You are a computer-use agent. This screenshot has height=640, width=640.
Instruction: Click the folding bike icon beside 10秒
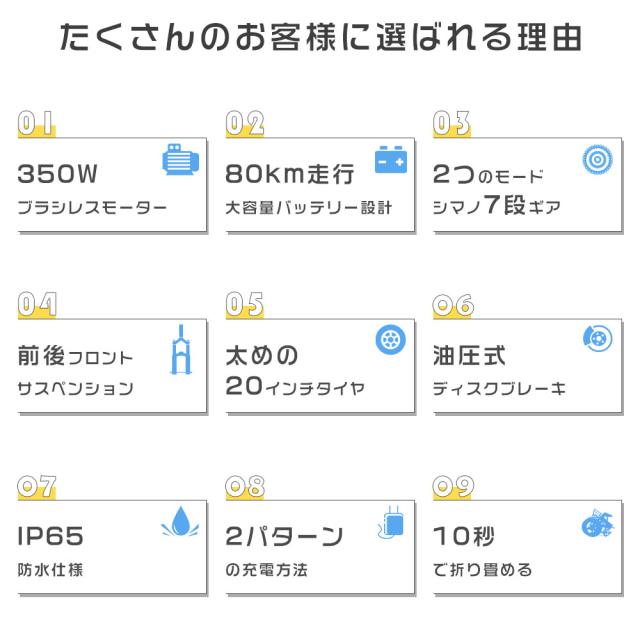pyautogui.click(x=597, y=523)
